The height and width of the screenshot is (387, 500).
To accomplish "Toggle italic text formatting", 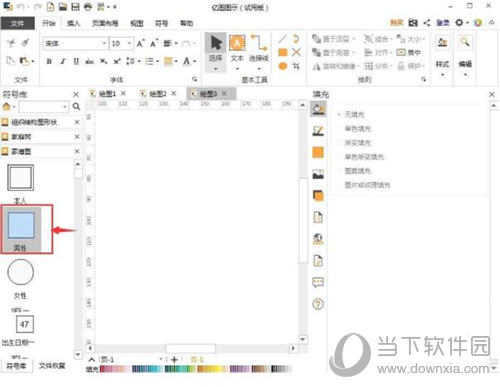I will pos(63,61).
